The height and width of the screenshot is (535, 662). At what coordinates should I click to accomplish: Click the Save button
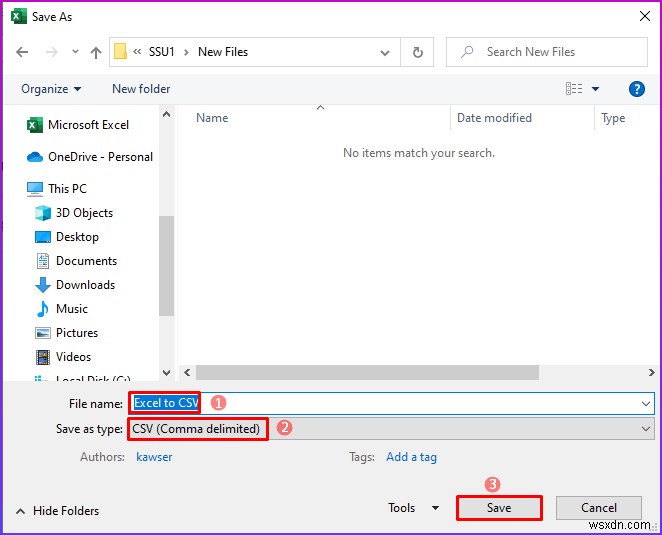click(x=499, y=508)
